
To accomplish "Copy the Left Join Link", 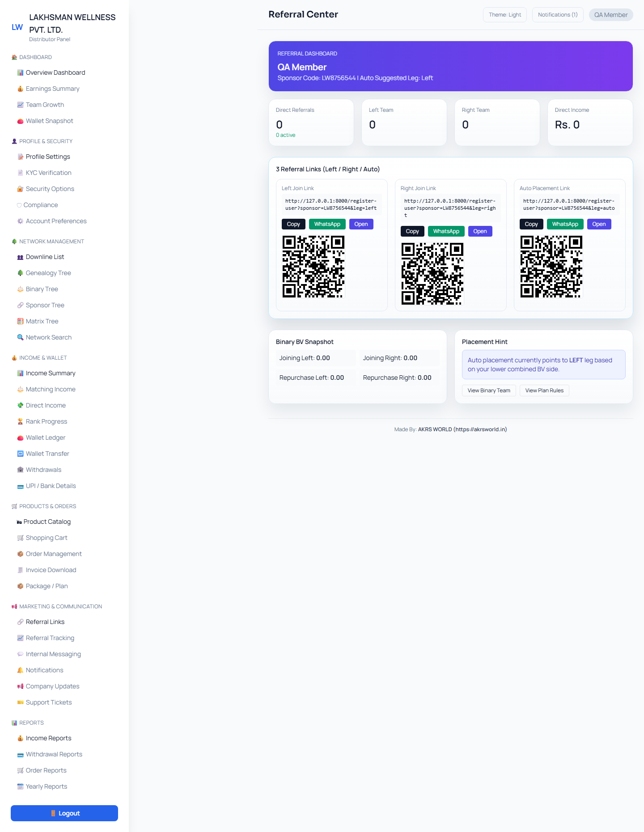I will point(293,224).
